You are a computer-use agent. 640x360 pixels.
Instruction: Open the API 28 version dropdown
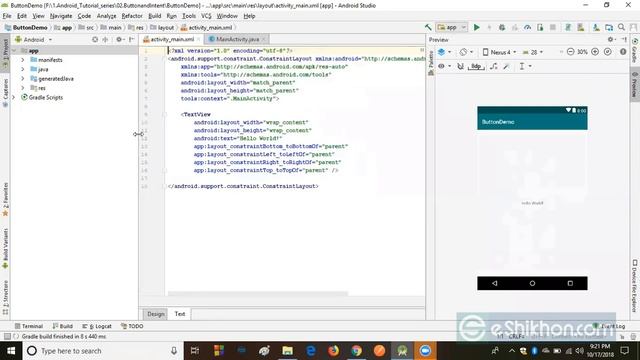click(533, 52)
